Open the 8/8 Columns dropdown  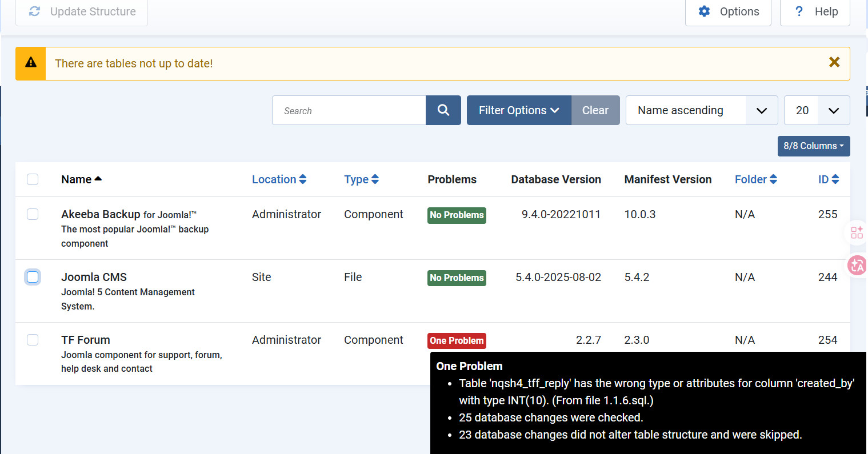tap(813, 146)
